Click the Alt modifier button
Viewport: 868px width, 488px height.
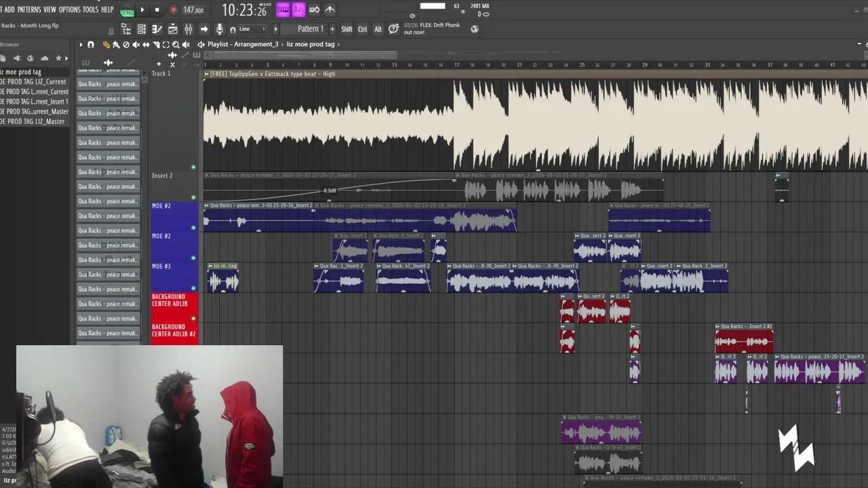click(x=378, y=29)
